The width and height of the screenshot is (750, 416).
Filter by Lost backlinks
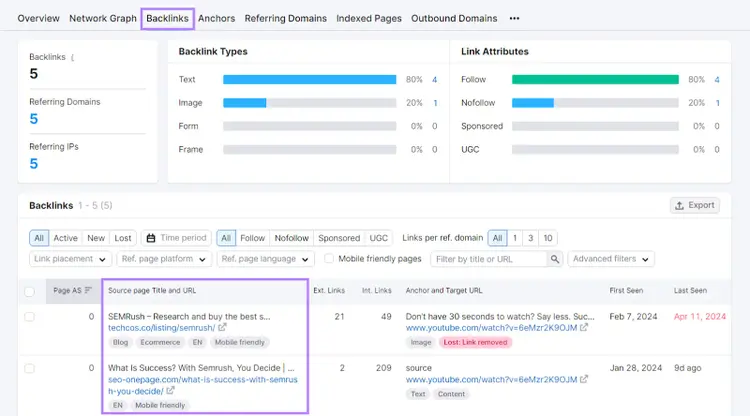point(123,238)
